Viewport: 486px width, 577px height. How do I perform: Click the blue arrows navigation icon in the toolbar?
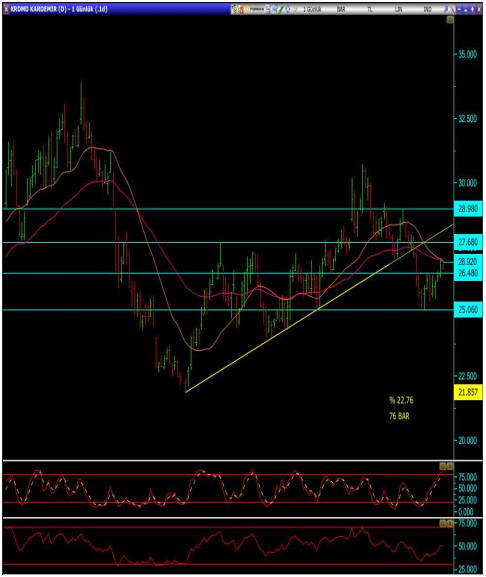pyautogui.click(x=288, y=9)
